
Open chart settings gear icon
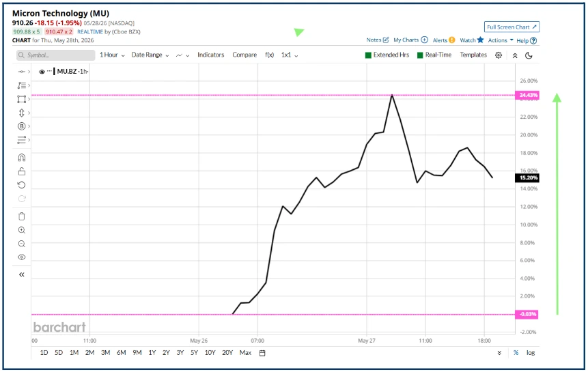[x=499, y=55]
